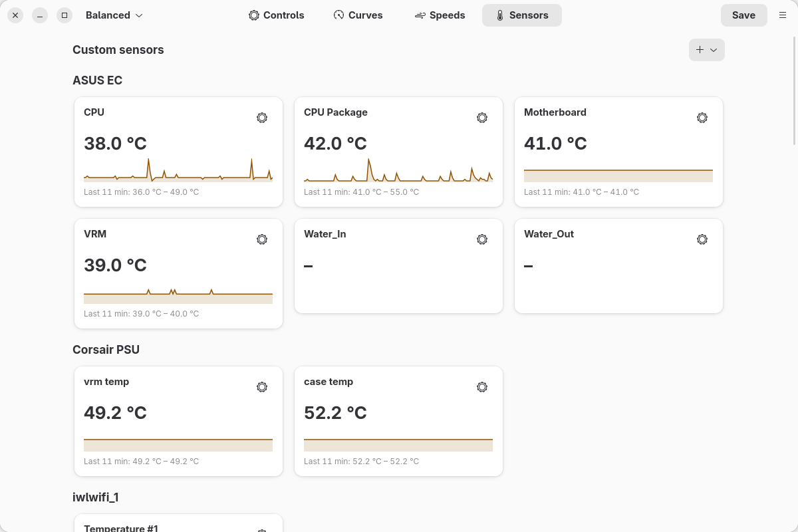The height and width of the screenshot is (532, 798).
Task: Click the vrm temp graph under Corsair PSU
Action: click(x=178, y=445)
